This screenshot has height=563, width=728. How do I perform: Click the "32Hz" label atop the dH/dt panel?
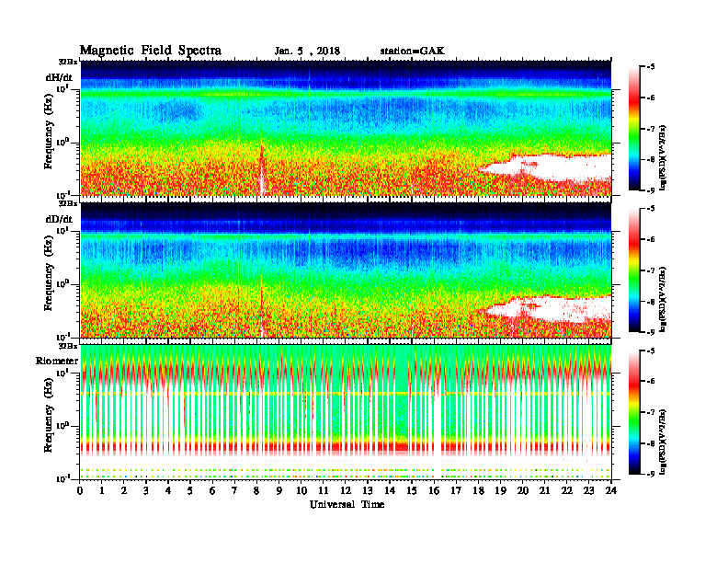coord(68,62)
